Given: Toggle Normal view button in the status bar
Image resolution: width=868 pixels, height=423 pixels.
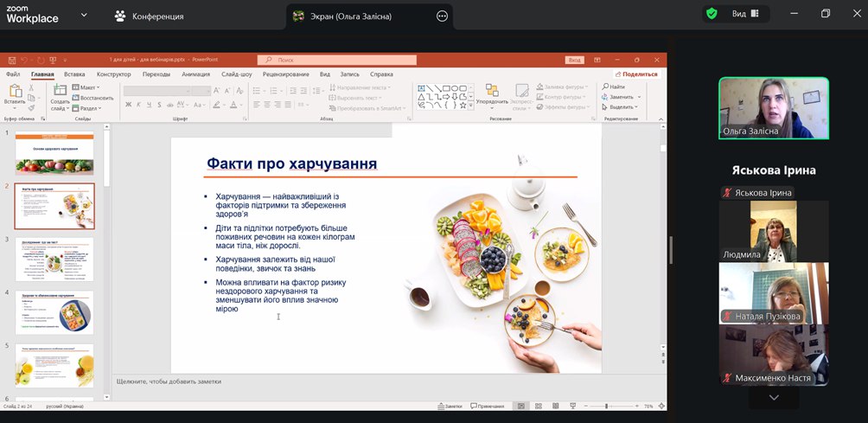Looking at the screenshot, I should pyautogui.click(x=521, y=406).
